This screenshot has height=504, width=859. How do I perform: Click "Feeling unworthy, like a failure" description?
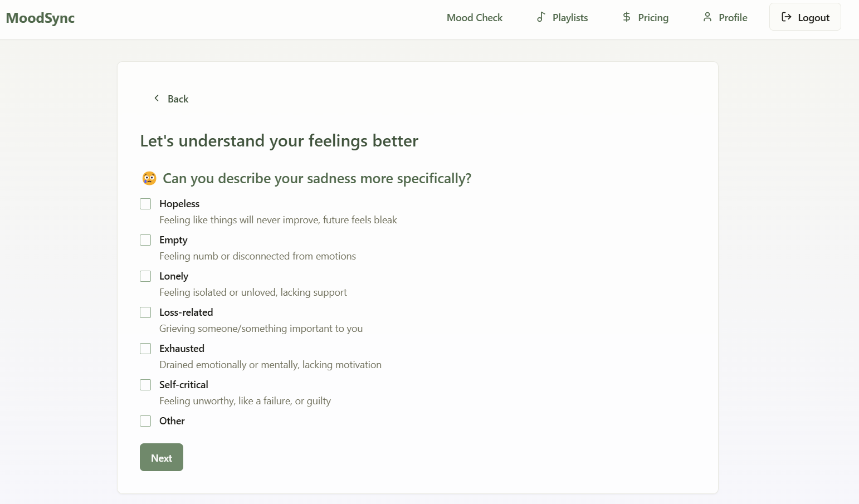pyautogui.click(x=245, y=401)
